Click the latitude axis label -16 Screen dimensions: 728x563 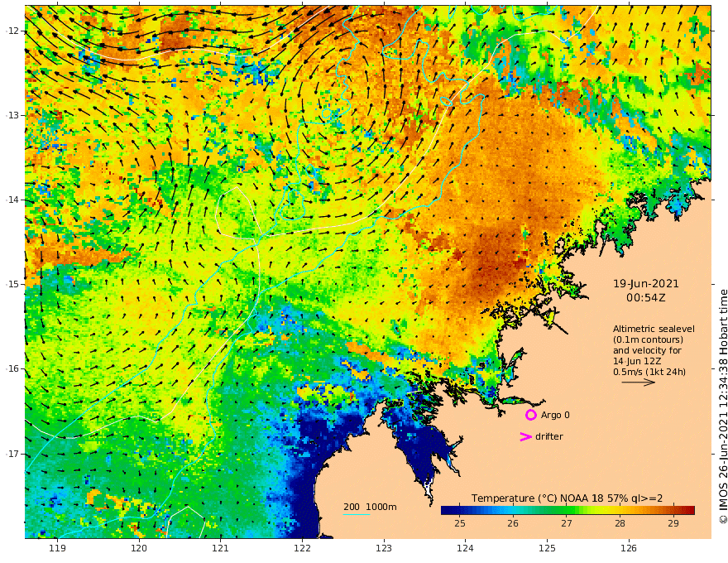tap(12, 368)
